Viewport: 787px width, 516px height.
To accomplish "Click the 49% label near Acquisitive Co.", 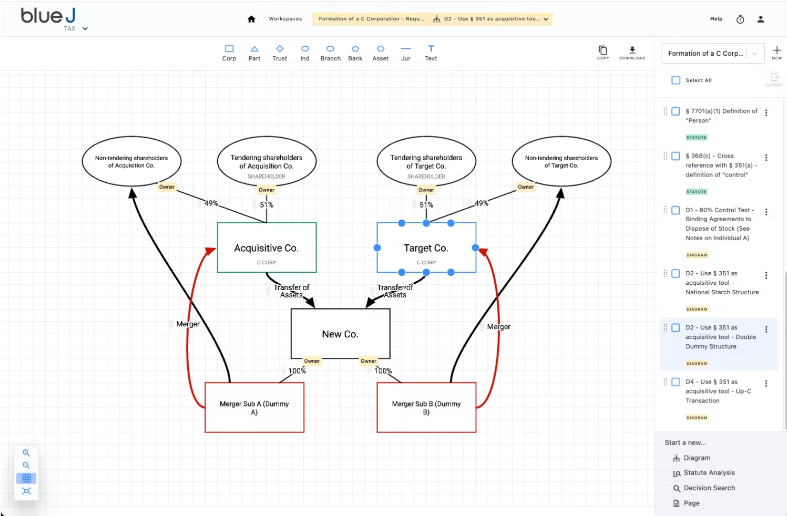I will click(211, 203).
